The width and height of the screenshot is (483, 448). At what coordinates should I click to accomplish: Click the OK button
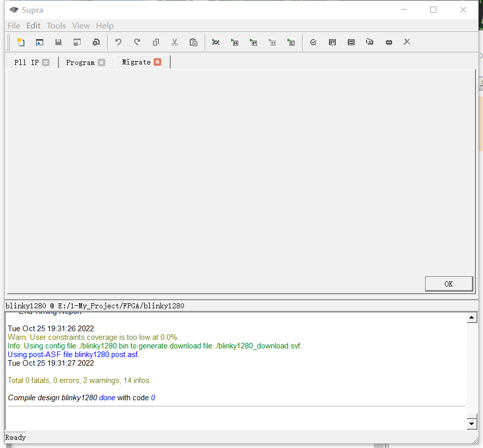coord(449,284)
